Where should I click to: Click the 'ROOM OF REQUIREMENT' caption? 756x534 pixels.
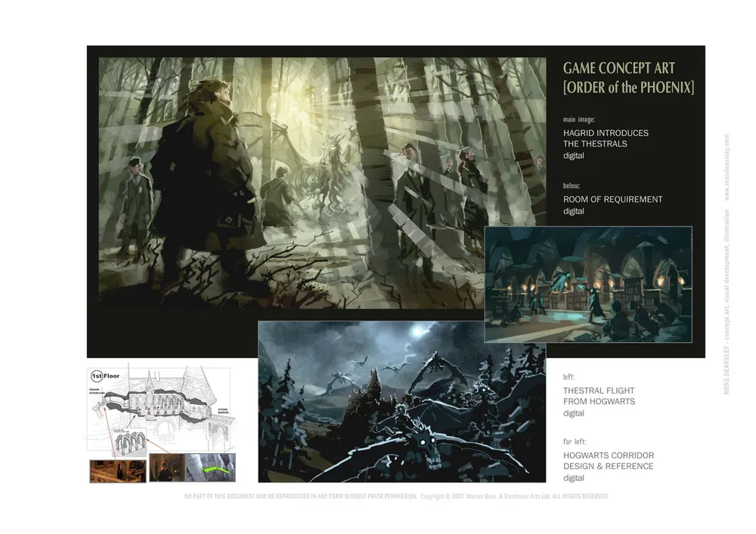pos(612,199)
